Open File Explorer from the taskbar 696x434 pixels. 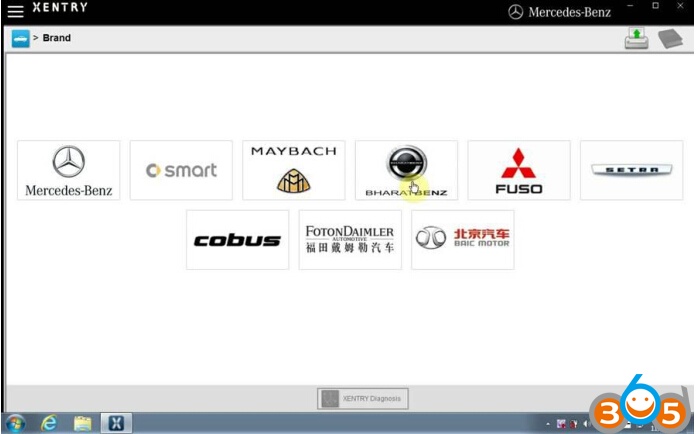tap(83, 424)
